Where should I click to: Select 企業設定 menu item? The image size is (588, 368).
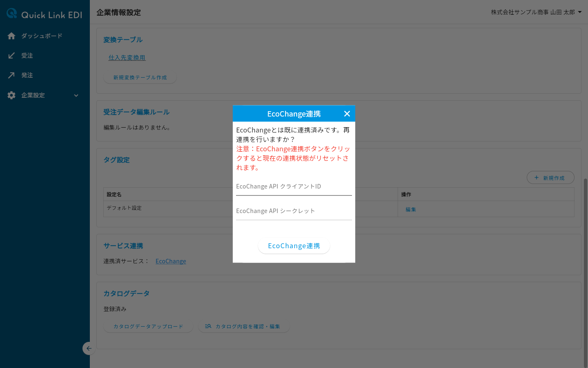45,95
